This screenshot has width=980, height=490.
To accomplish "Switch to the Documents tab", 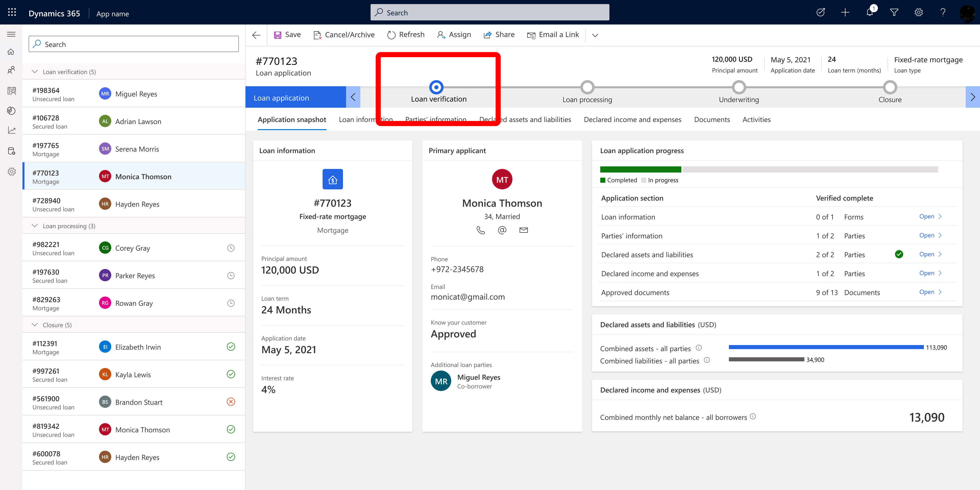I will pos(712,119).
